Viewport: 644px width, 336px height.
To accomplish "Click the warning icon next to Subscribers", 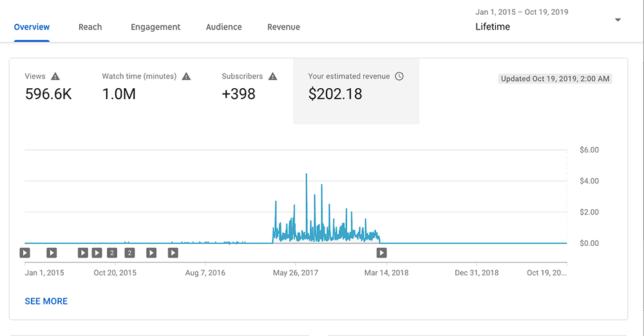I will 272,77.
